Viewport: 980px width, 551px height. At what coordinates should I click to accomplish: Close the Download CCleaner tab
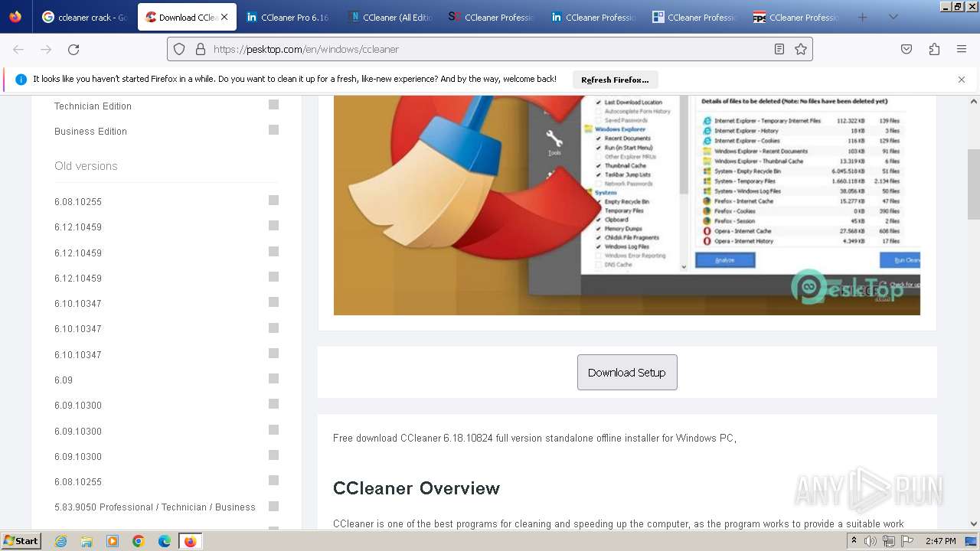(224, 17)
